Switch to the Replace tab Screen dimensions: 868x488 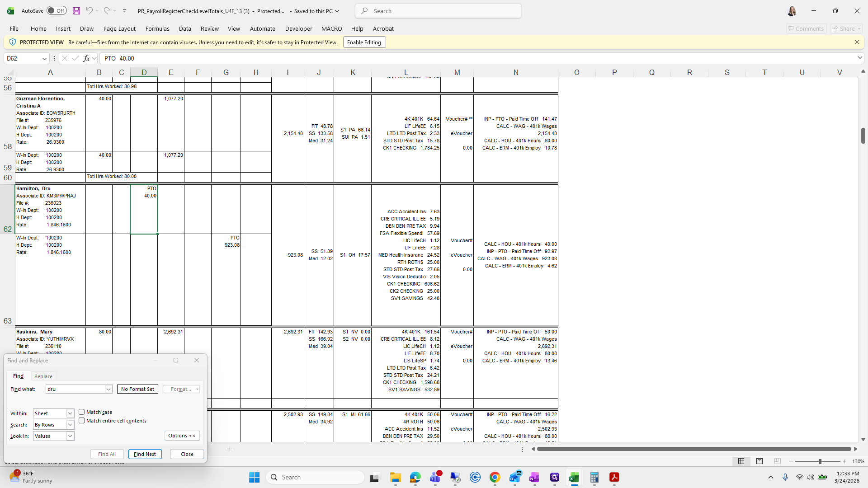click(x=43, y=376)
